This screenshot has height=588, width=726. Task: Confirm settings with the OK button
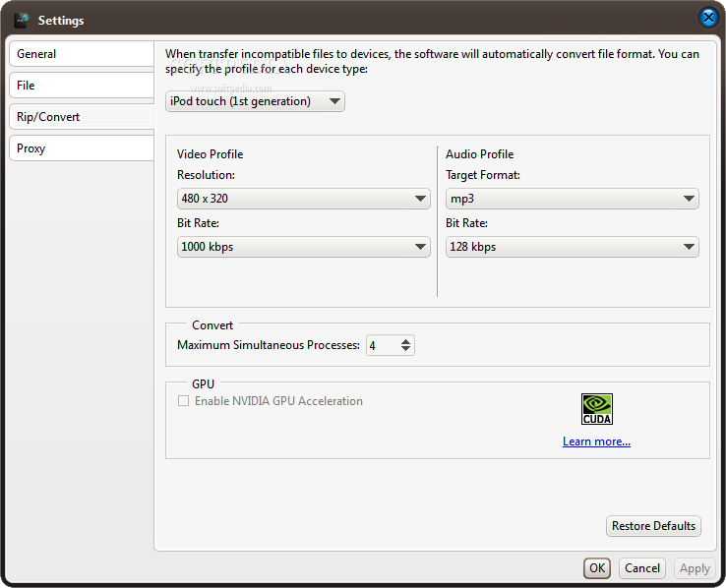coord(597,568)
